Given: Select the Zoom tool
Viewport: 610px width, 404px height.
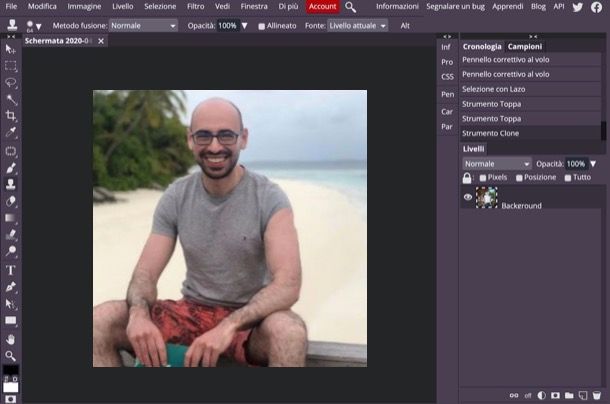Looking at the screenshot, I should (x=11, y=356).
